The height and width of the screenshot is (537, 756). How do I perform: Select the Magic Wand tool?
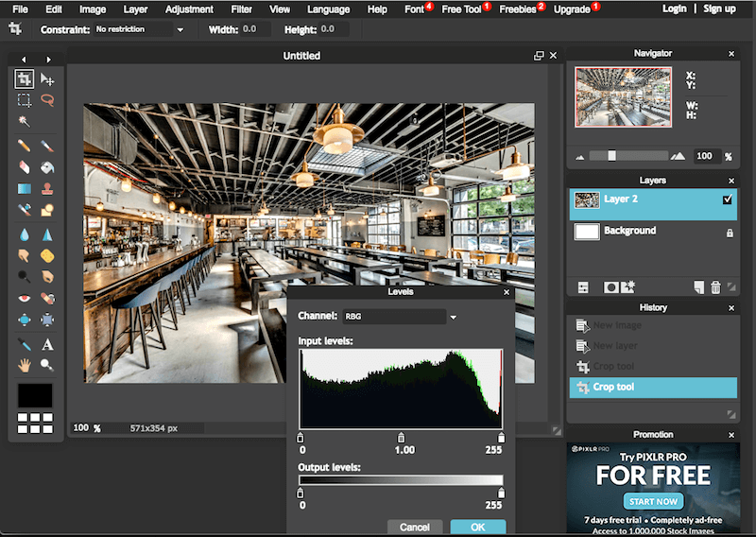pyautogui.click(x=25, y=121)
